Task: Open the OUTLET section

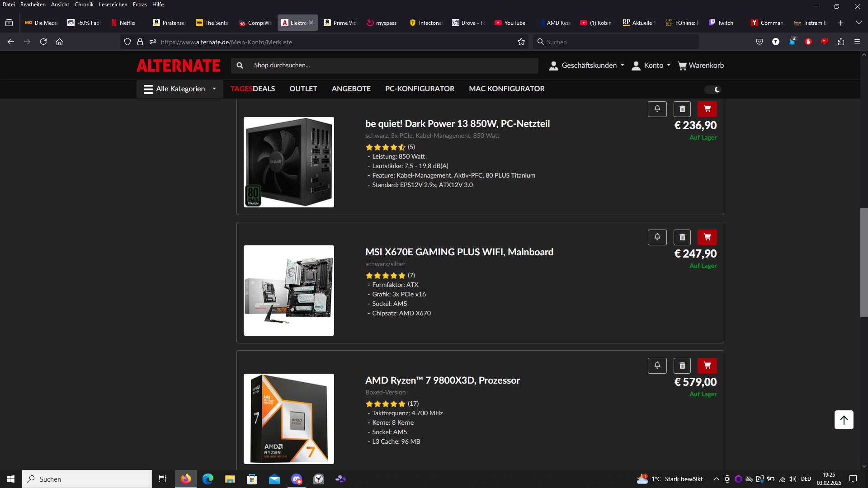Action: pyautogui.click(x=303, y=89)
